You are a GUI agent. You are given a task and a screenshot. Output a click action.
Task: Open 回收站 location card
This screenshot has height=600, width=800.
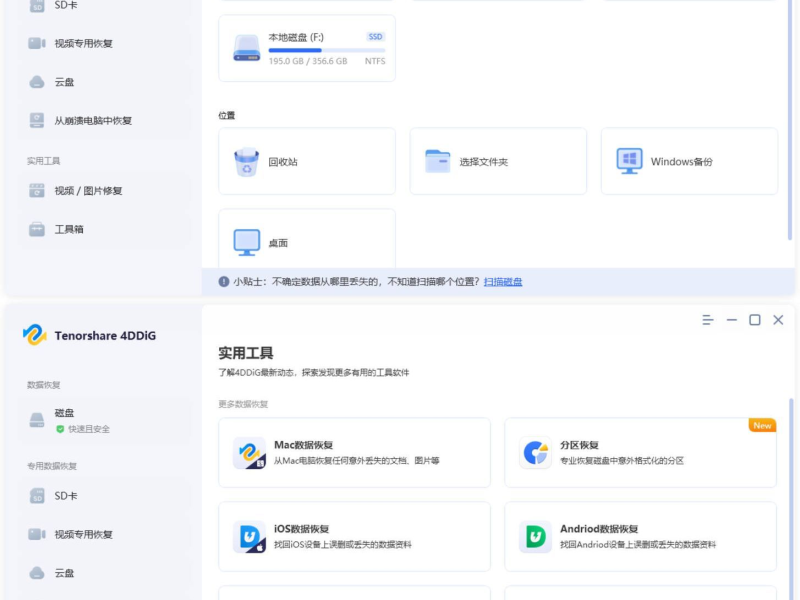(307, 161)
